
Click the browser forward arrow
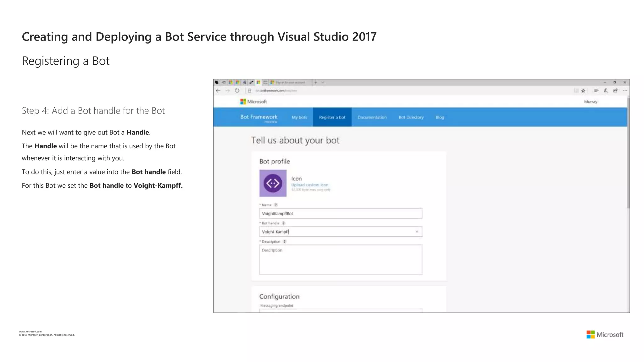[x=228, y=90]
